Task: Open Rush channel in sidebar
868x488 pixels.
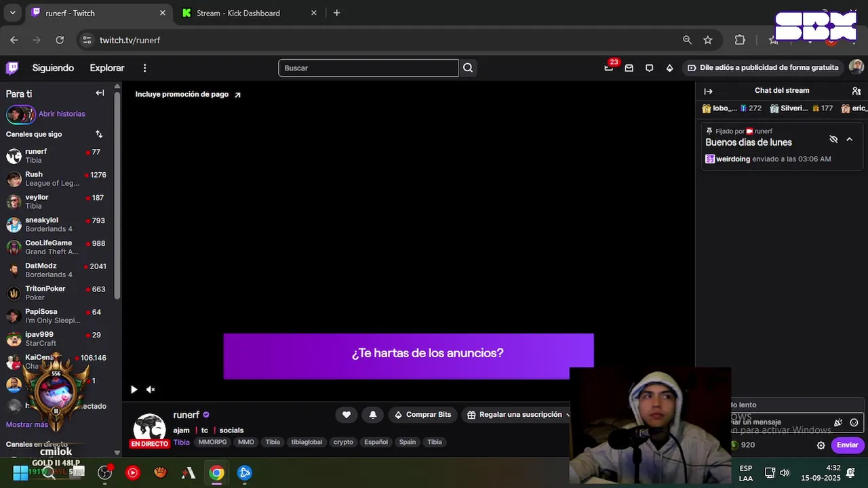Action: click(x=56, y=179)
